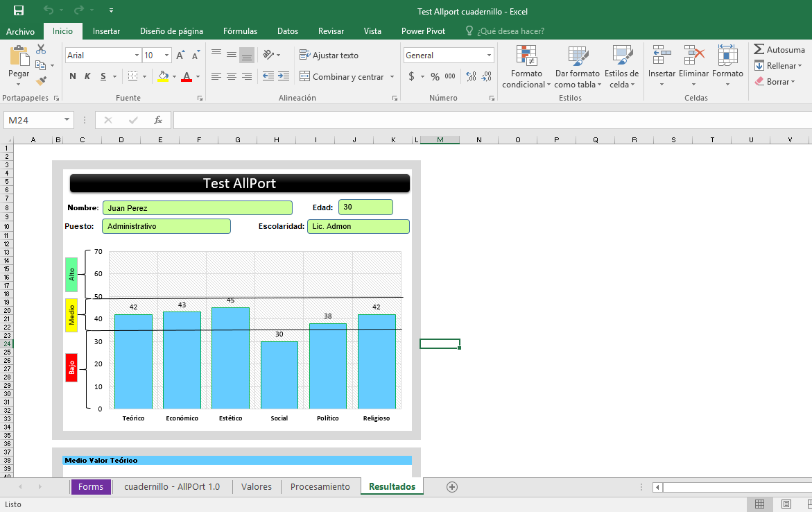Open the Fórmulas ribbon tab

(x=240, y=31)
